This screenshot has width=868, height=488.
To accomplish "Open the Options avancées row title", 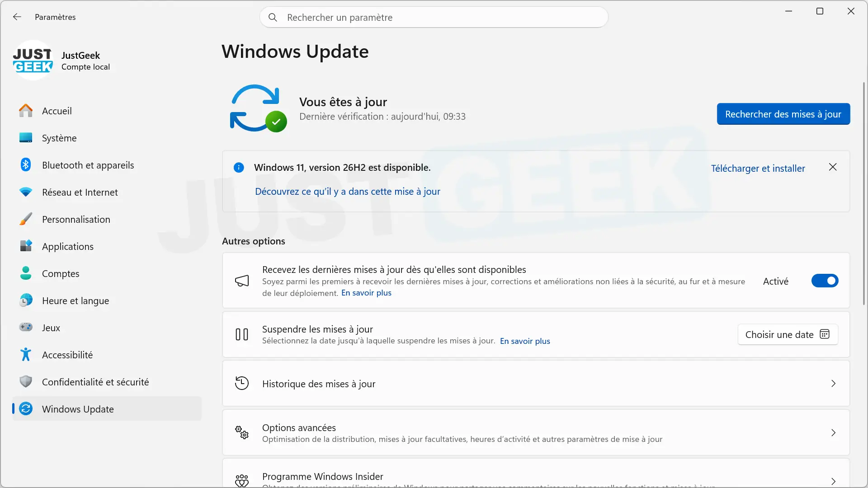I will (299, 427).
